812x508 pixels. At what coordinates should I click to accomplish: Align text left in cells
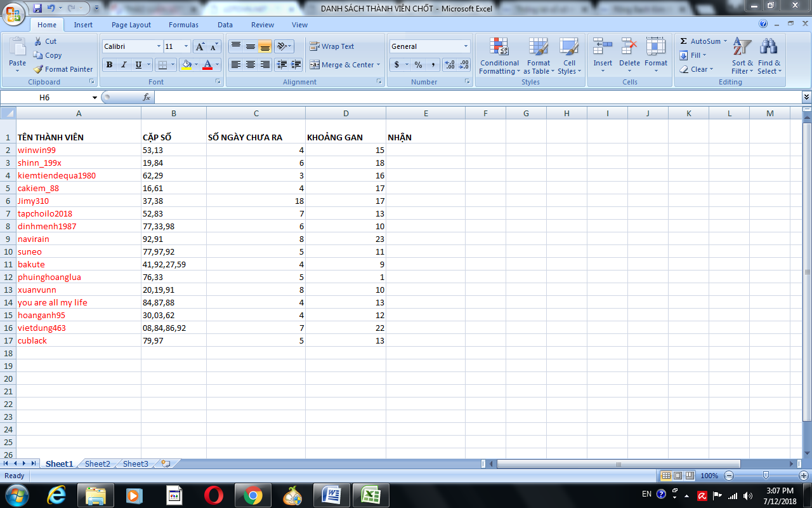235,65
